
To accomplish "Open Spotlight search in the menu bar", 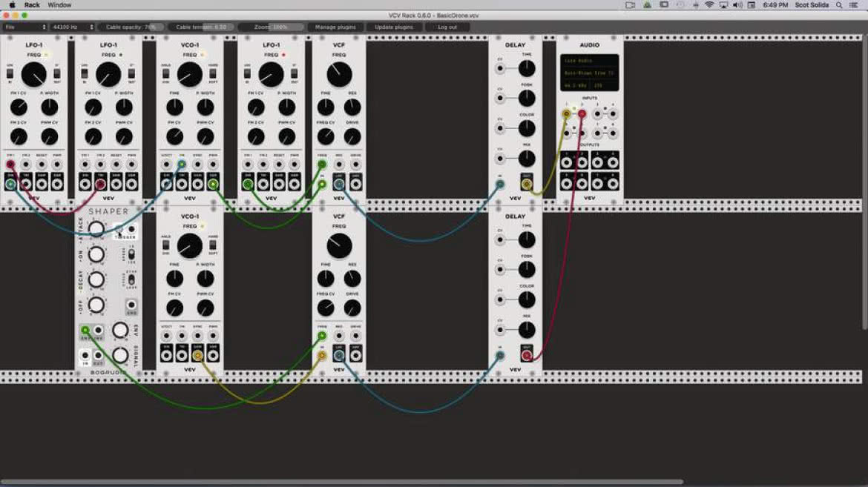I will 839,5.
